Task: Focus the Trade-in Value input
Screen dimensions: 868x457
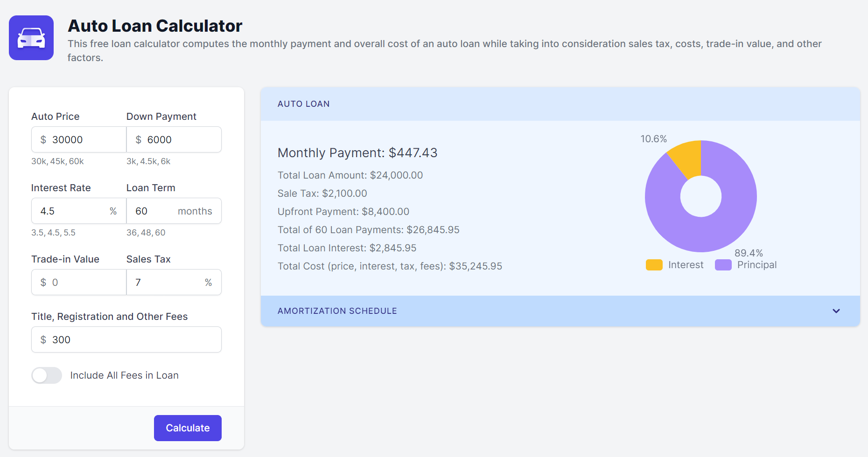Action: point(84,283)
